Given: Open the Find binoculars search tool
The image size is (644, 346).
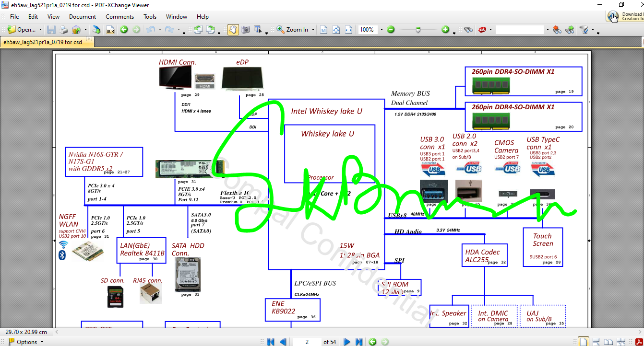Looking at the screenshot, I should pyautogui.click(x=468, y=30).
